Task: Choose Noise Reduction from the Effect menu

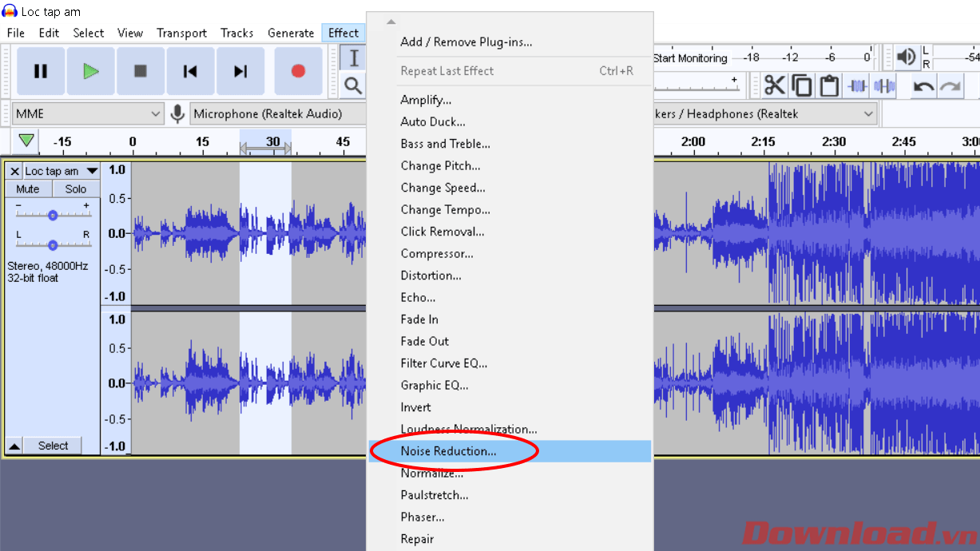Action: coord(450,450)
